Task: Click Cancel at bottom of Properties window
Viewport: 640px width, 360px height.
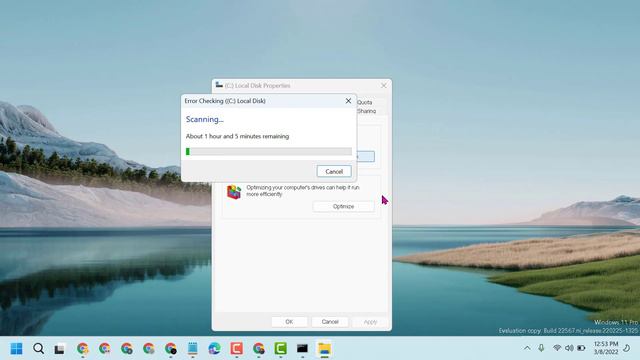Action: coord(330,322)
